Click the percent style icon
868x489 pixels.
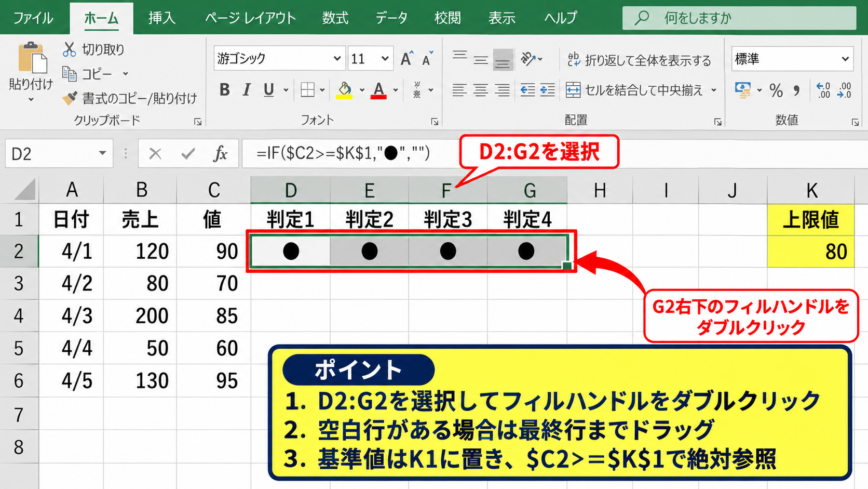click(x=776, y=90)
